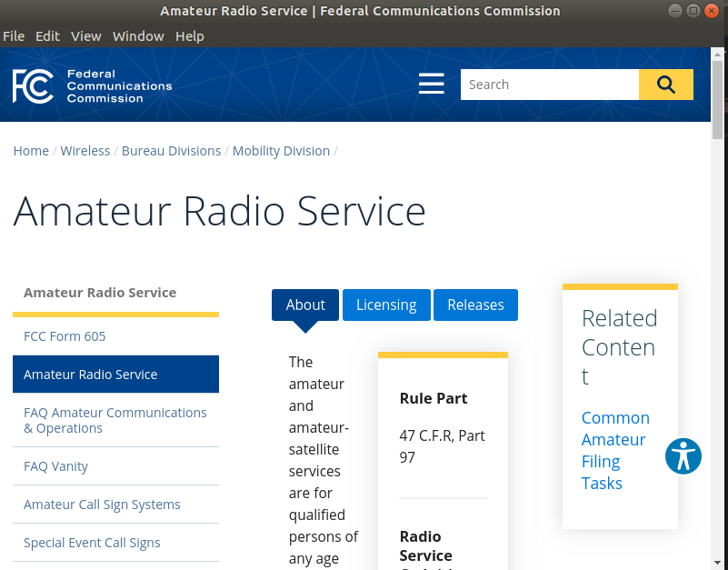Open Common Amateur Filing Tasks link
Image resolution: width=728 pixels, height=570 pixels.
[x=615, y=451]
